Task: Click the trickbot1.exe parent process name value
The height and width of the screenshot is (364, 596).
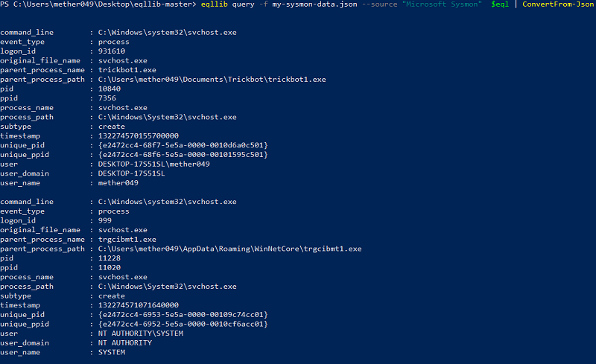Action: [x=127, y=70]
